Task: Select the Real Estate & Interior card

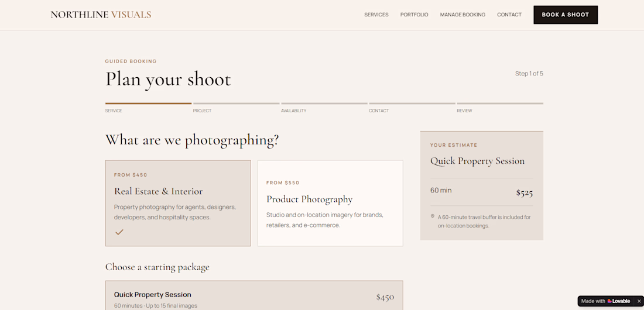Action: pyautogui.click(x=178, y=203)
